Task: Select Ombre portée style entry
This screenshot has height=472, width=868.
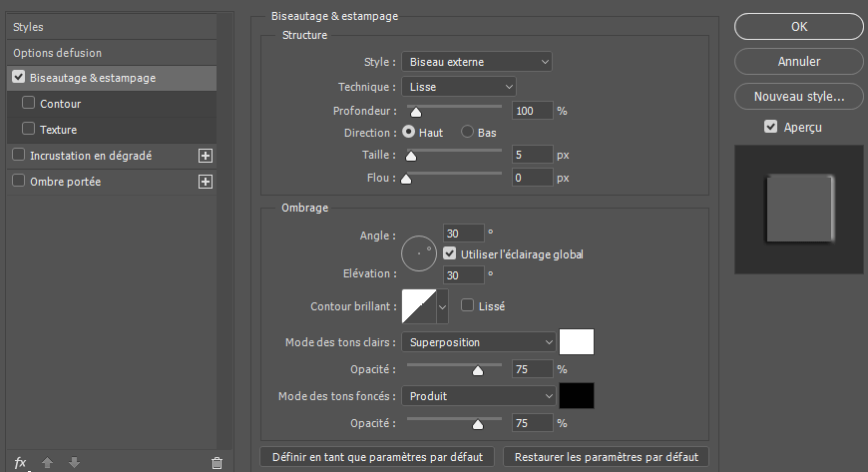Action: tap(66, 182)
